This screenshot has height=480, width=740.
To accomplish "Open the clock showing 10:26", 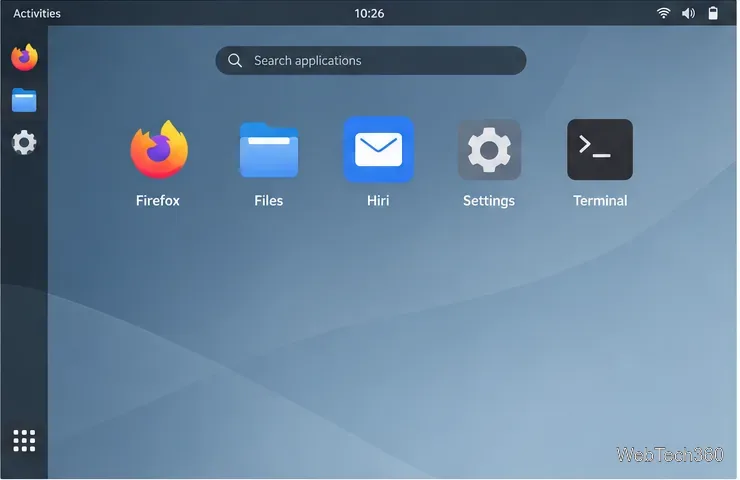I will (369, 13).
